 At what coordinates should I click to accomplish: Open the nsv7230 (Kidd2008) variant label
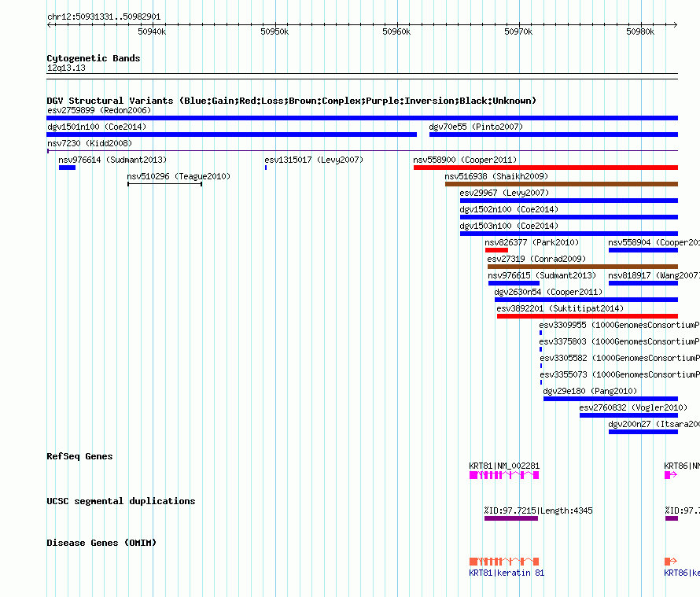90,143
